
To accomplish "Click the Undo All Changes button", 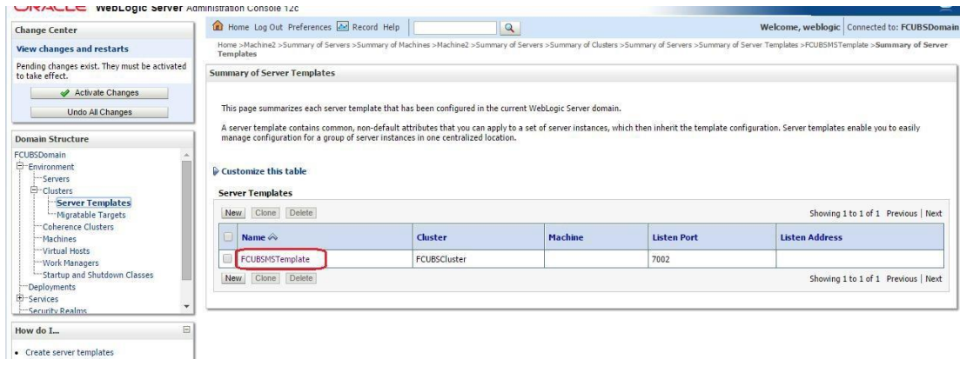I will pyautogui.click(x=99, y=112).
